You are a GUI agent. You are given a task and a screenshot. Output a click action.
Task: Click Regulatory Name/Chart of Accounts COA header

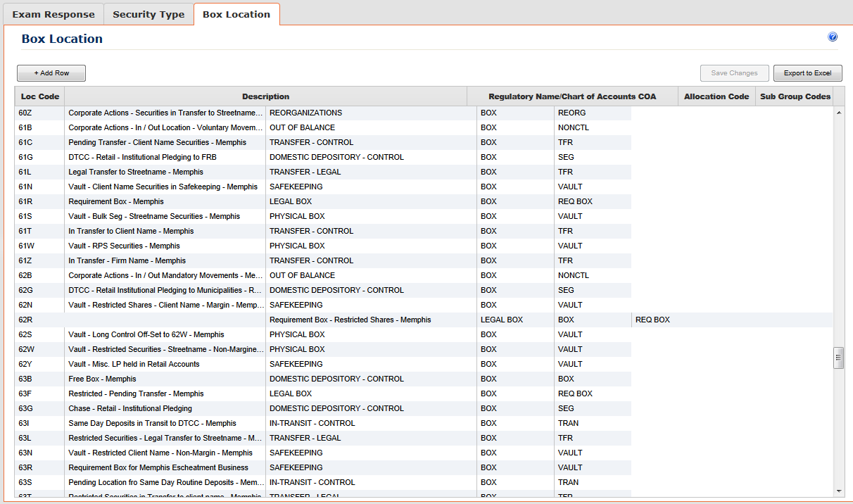[x=572, y=96]
